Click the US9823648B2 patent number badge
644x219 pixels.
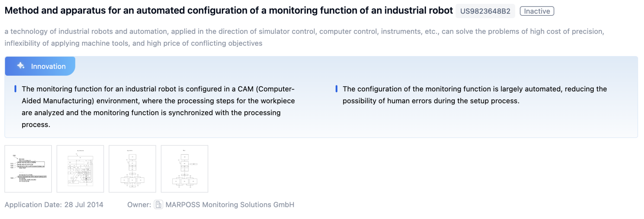click(486, 11)
